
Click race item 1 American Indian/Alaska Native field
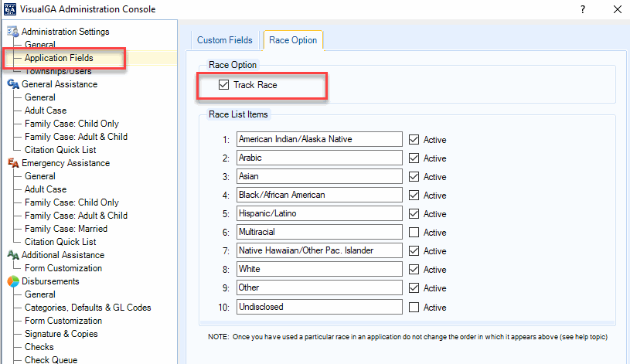(319, 139)
